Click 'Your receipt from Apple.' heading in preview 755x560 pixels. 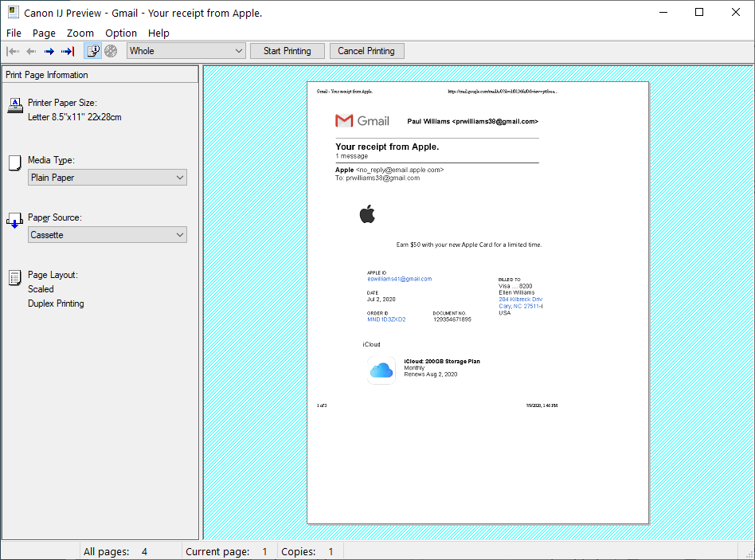click(x=387, y=147)
